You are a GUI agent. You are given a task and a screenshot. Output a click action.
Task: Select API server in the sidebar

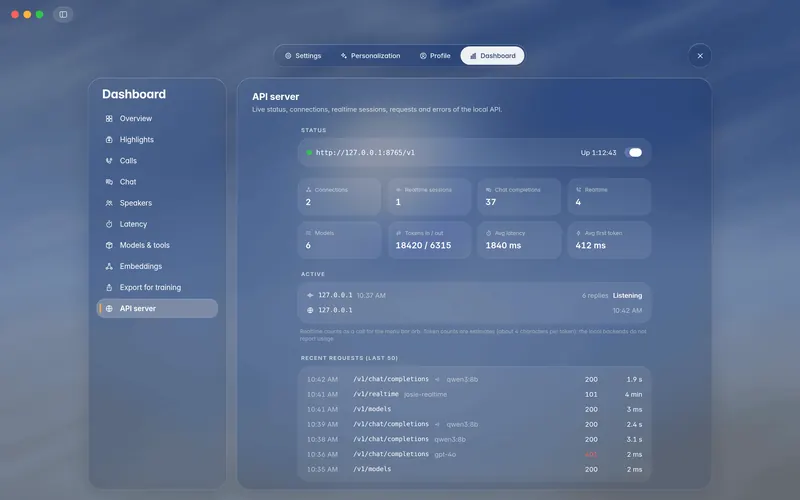(157, 308)
